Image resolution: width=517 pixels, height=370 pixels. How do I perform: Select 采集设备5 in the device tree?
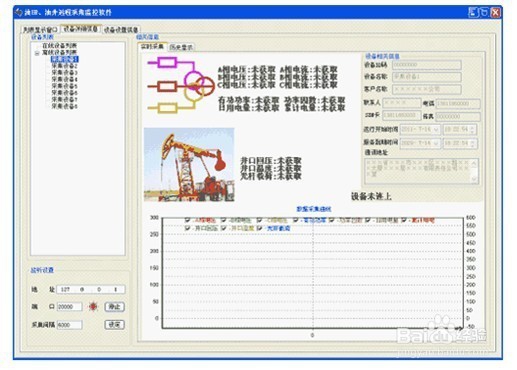click(x=65, y=86)
